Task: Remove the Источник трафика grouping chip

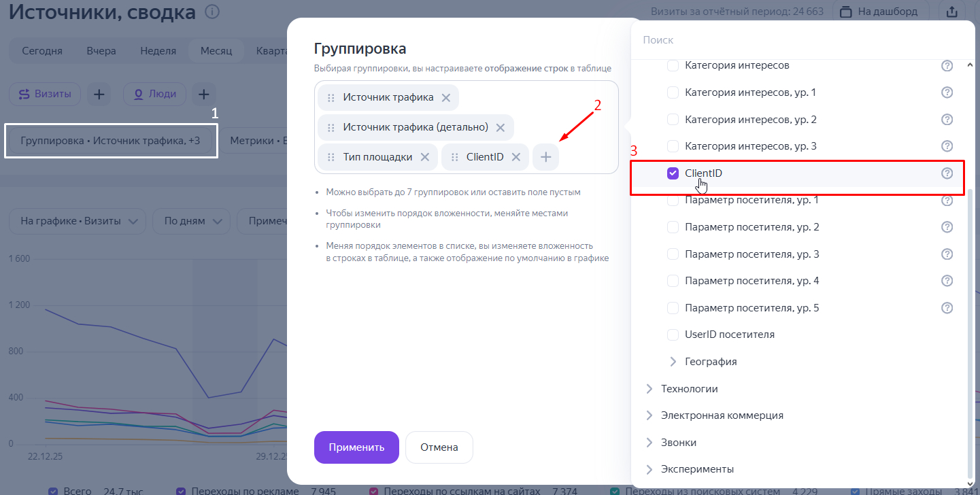Action: 446,98
